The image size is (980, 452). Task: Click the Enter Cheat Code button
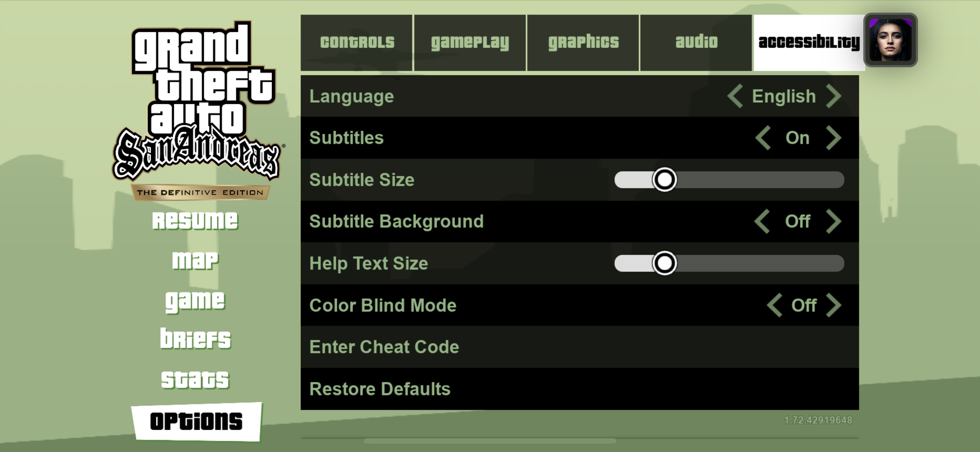coord(383,346)
